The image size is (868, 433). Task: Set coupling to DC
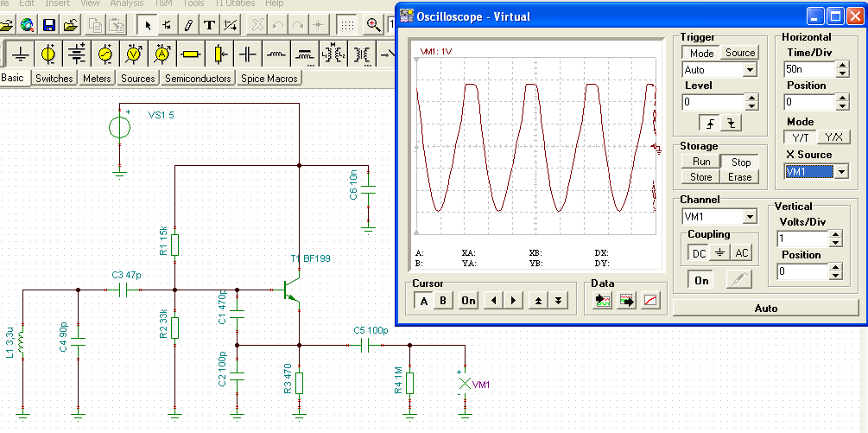coord(699,253)
